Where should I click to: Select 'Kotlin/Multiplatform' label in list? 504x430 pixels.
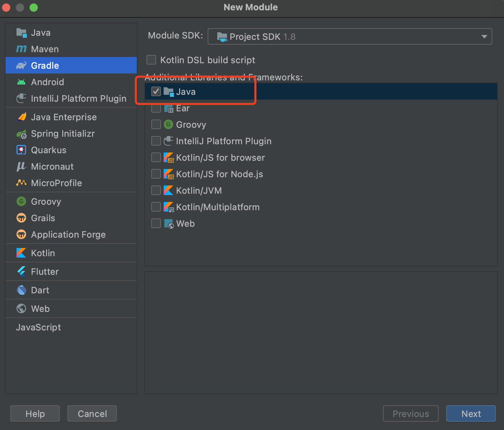(x=218, y=207)
